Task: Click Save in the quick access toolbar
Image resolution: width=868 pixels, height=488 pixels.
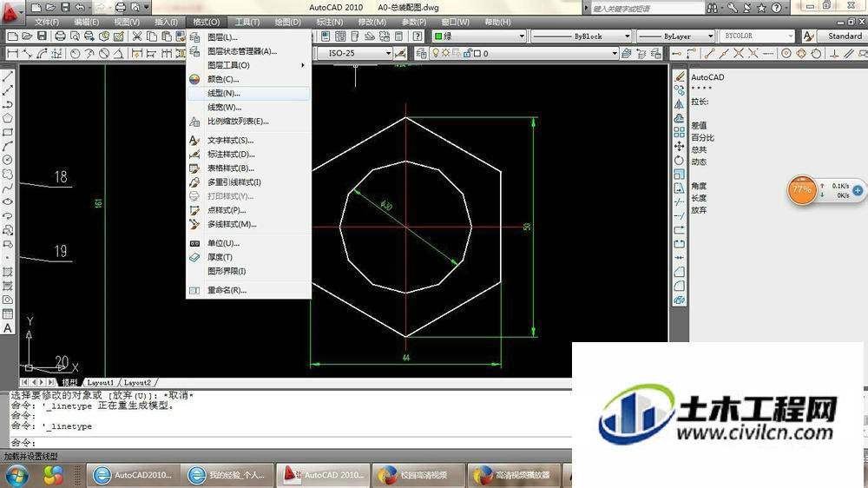Action: (65, 7)
